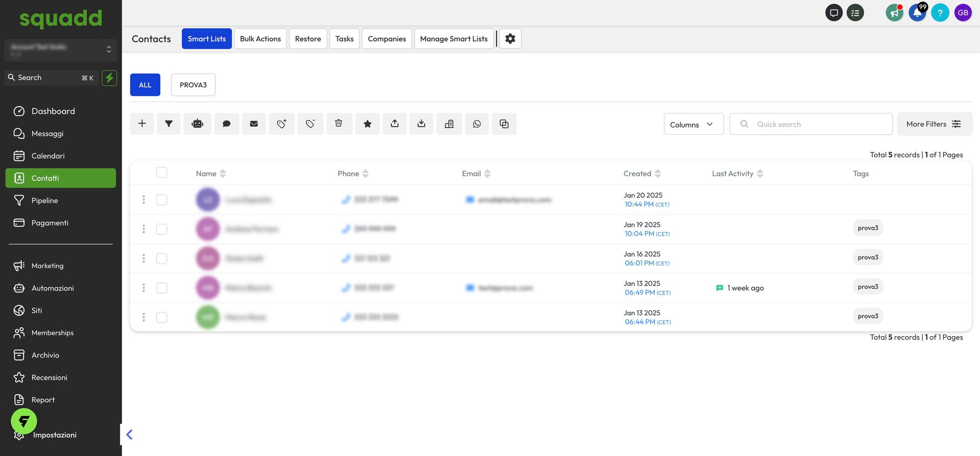Click the remove tag icon
This screenshot has height=456, width=980.
[x=310, y=124]
